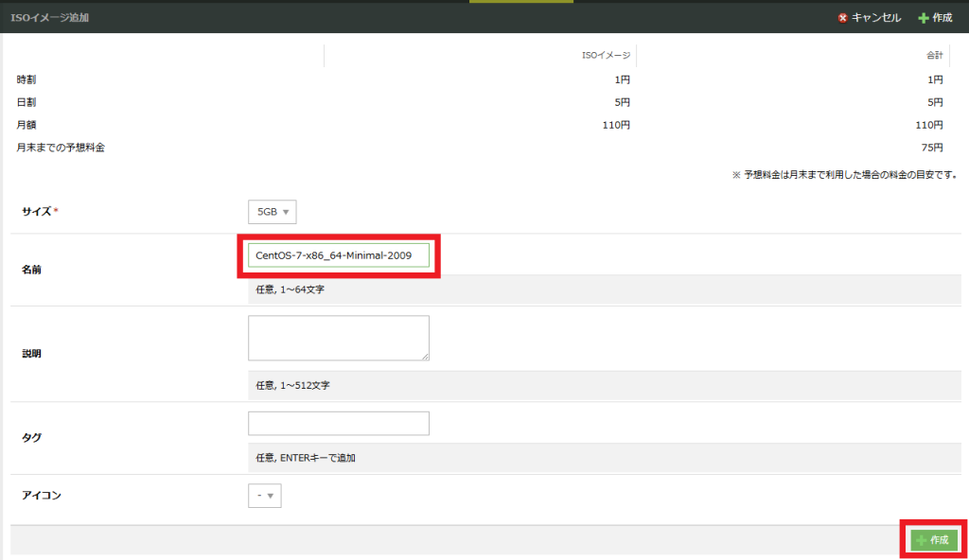
Task: Click the キャンセル link in header
Action: click(x=875, y=18)
